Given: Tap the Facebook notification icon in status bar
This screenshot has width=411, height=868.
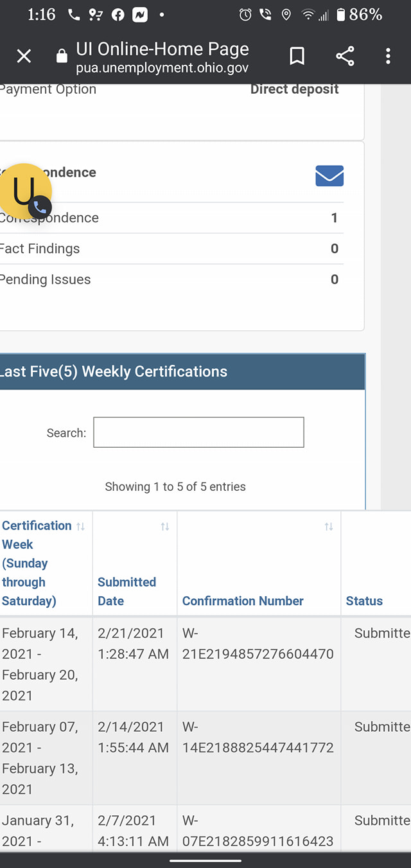Looking at the screenshot, I should coord(118,15).
